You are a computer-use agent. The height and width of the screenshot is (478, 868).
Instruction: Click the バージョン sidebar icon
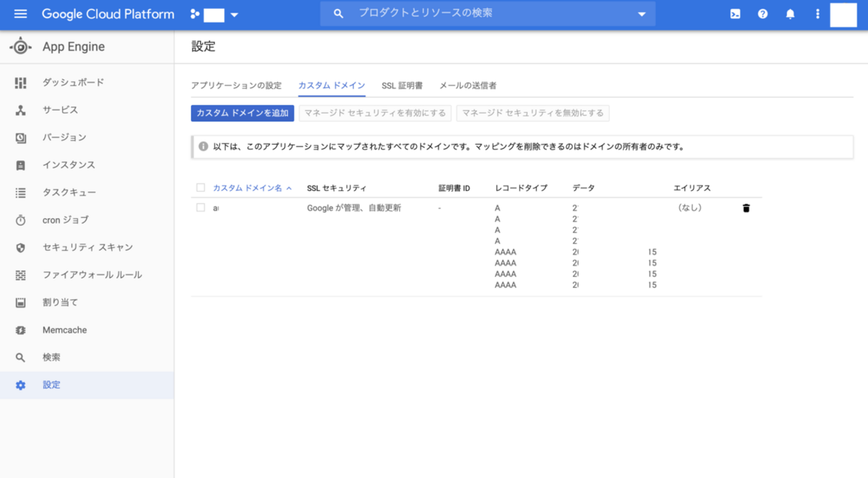21,138
